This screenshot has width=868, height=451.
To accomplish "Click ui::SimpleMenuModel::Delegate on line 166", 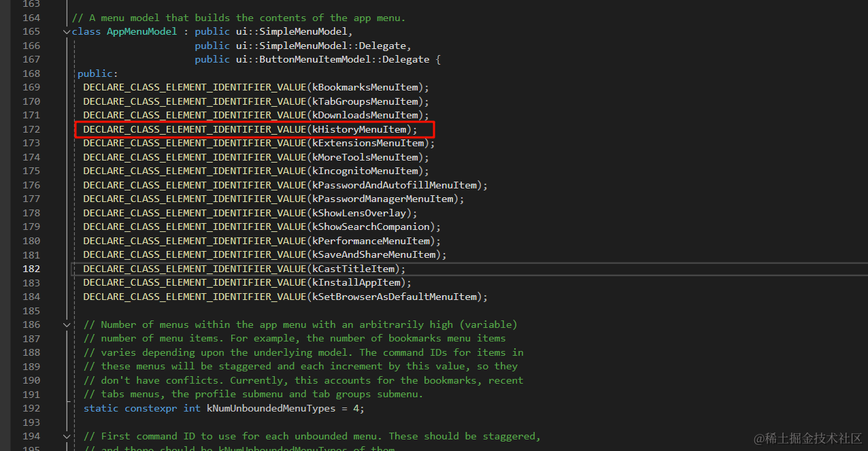I will pos(322,46).
